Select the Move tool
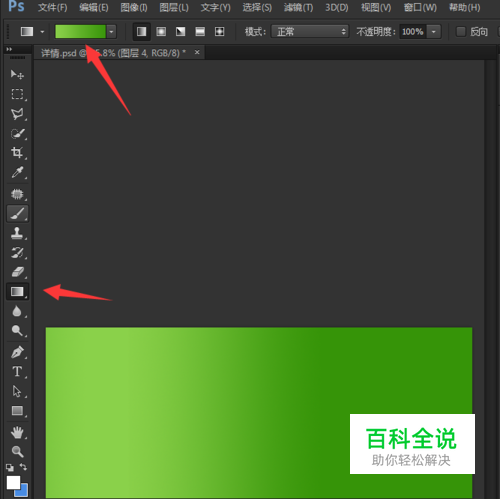Image resolution: width=500 pixels, height=499 pixels. click(x=17, y=74)
